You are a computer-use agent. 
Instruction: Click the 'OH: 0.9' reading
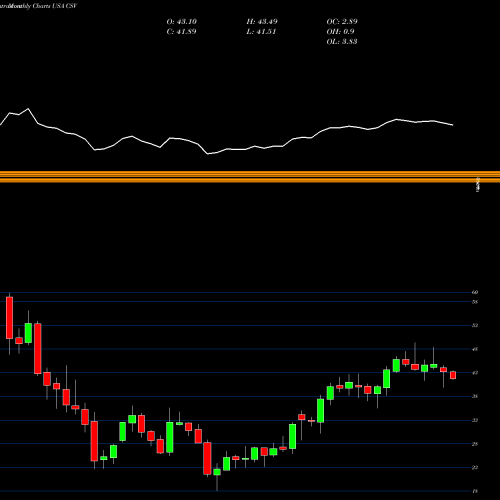tap(340, 32)
